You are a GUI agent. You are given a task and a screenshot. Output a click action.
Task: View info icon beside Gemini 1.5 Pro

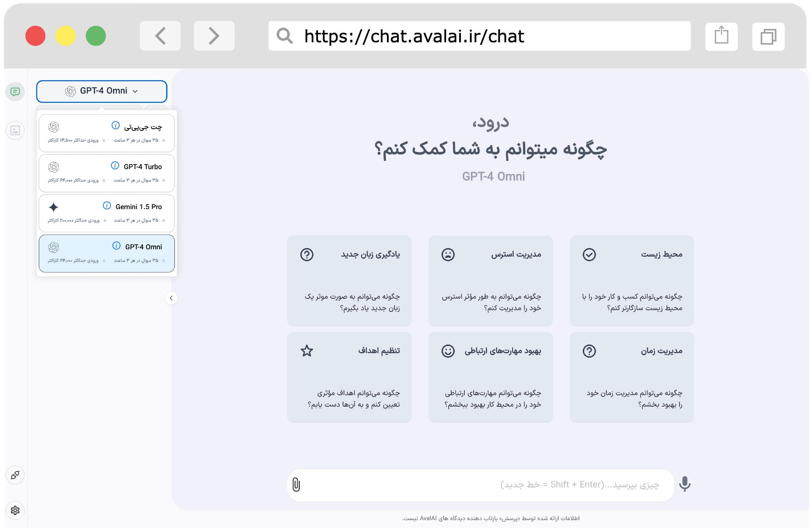pyautogui.click(x=107, y=206)
